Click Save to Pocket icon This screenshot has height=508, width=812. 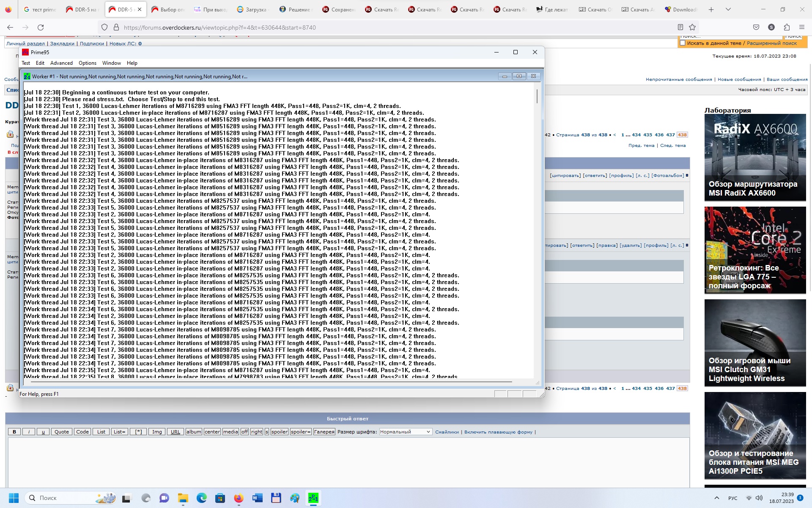(x=756, y=27)
